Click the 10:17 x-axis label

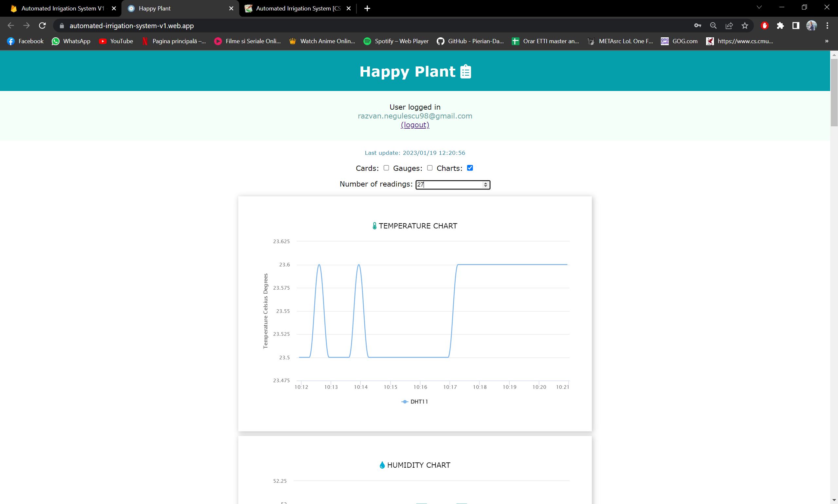click(x=450, y=387)
